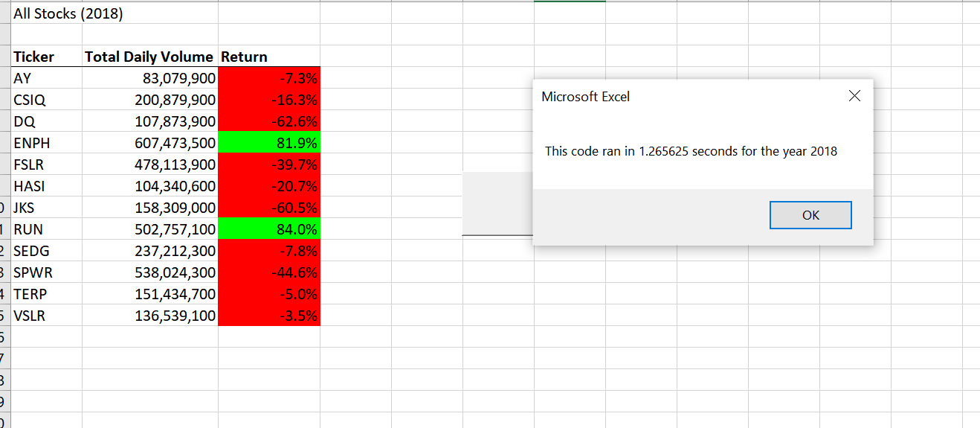
Task: Click the runtime message text in the dialog
Action: coord(691,151)
